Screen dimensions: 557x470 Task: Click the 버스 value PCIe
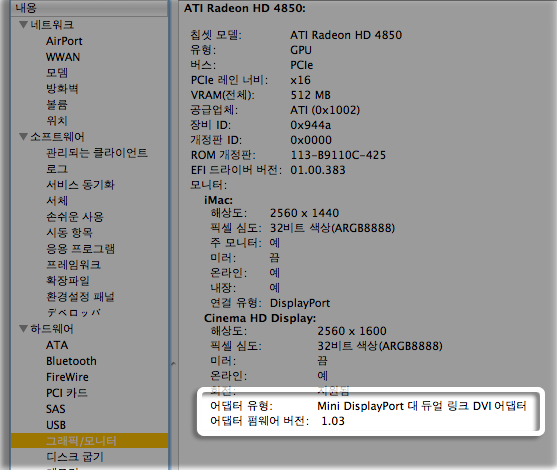coord(302,65)
